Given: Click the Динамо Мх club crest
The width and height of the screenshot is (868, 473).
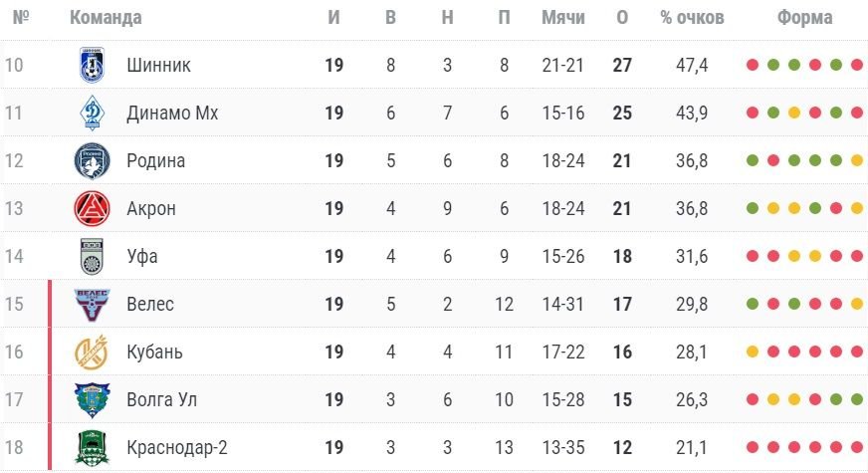Looking at the screenshot, I should coord(92,113).
